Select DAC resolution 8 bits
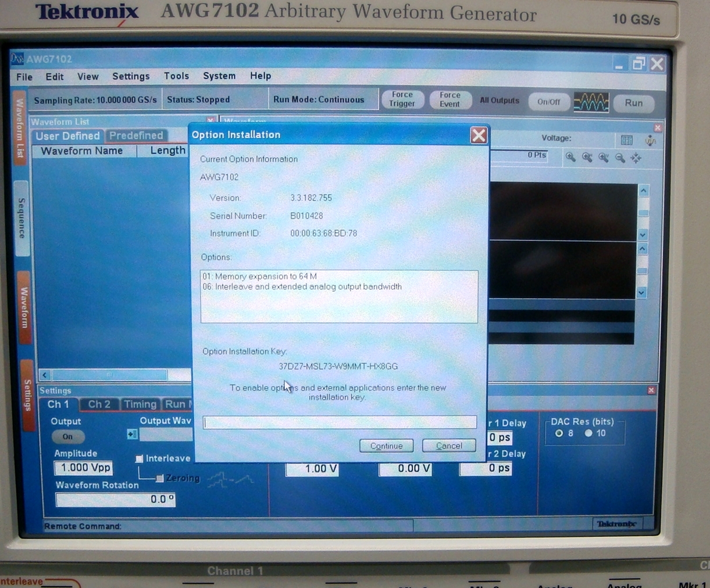This screenshot has height=588, width=710. tap(559, 433)
